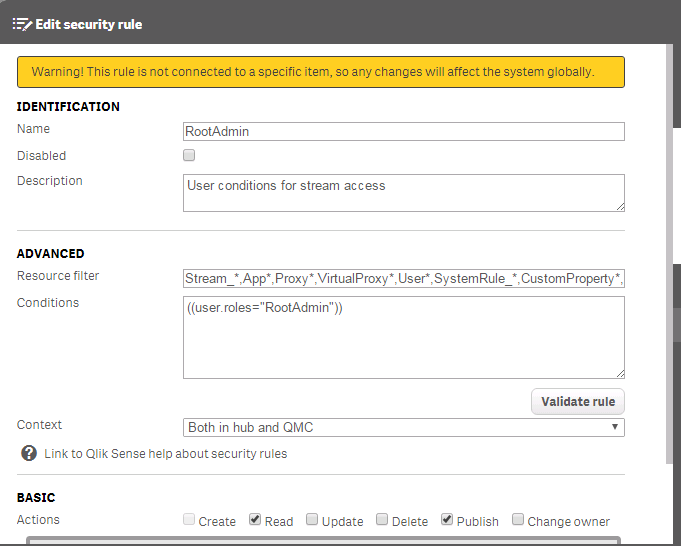Click the question mark help icon

click(x=28, y=454)
